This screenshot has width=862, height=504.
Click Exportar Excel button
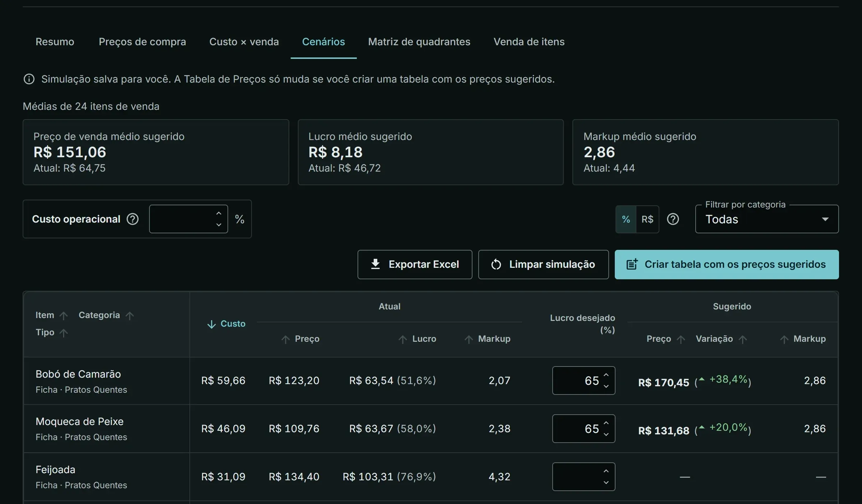pyautogui.click(x=415, y=265)
